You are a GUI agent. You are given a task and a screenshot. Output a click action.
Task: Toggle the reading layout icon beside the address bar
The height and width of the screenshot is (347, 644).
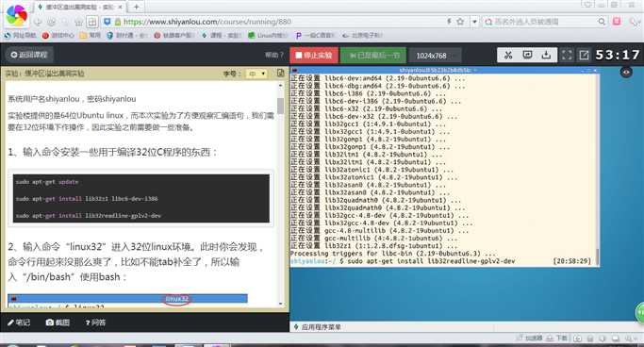[x=92, y=22]
